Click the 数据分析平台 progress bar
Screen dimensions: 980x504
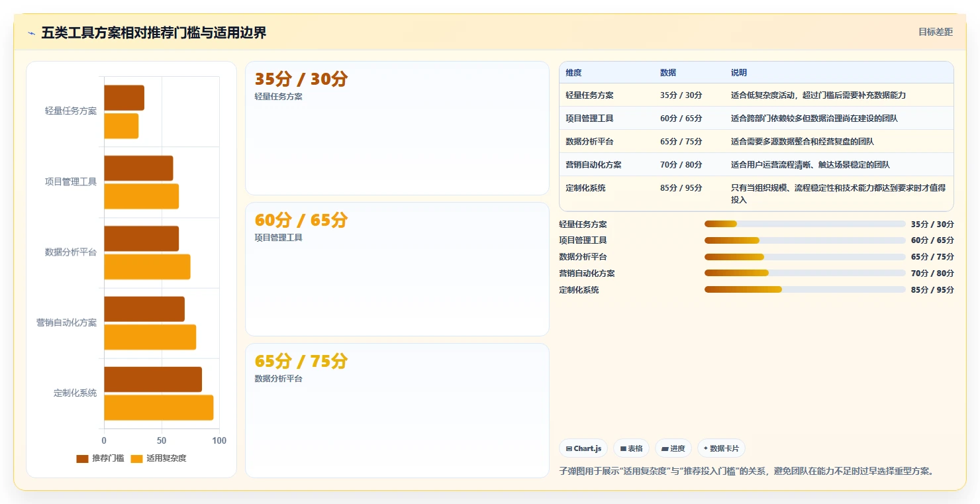(x=805, y=257)
